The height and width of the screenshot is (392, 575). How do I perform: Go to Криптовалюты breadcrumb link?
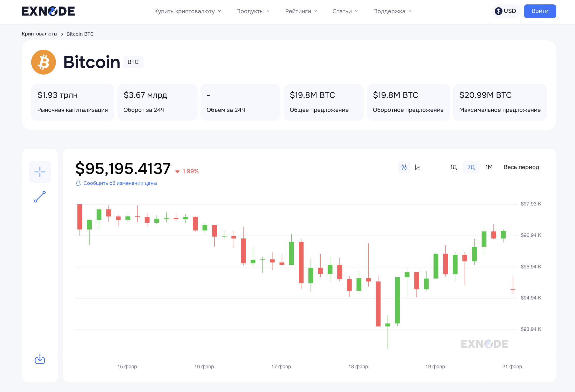tap(39, 34)
